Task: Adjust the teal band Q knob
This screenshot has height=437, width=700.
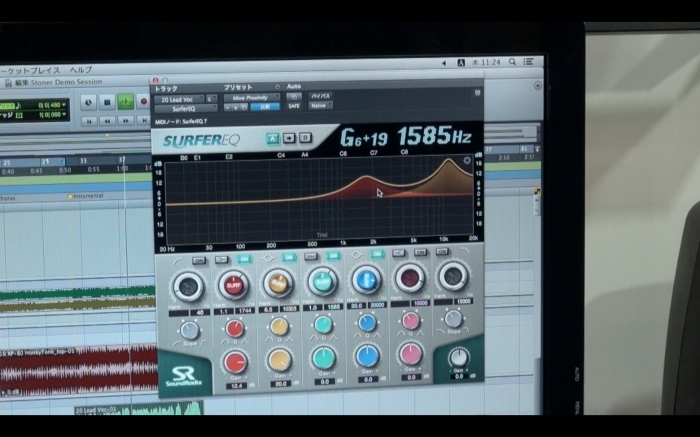Action: (x=323, y=325)
